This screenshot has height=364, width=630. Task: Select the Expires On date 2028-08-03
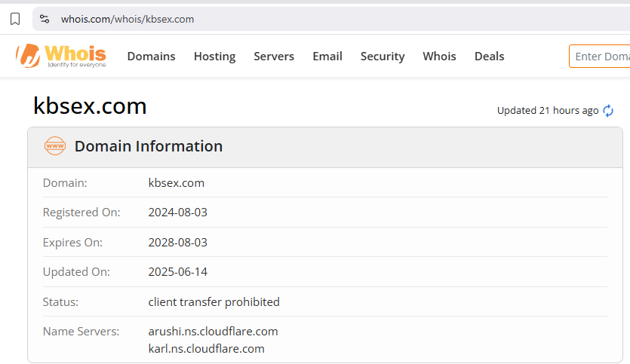click(x=177, y=243)
